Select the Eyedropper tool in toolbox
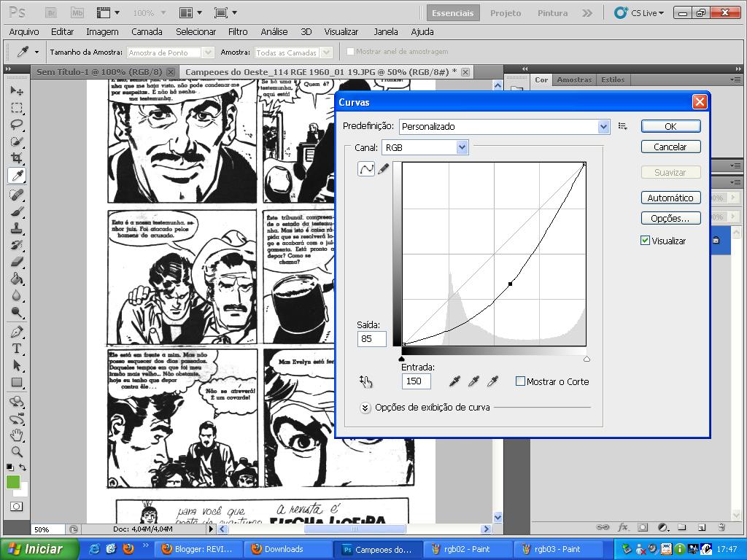The height and width of the screenshot is (560, 747). click(17, 176)
